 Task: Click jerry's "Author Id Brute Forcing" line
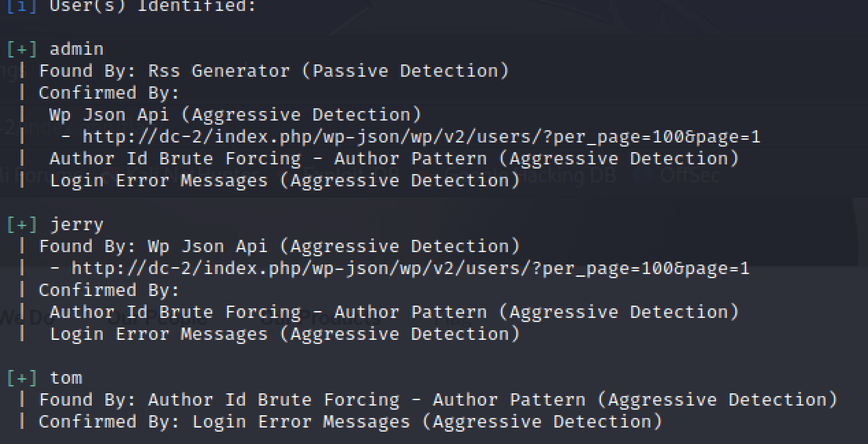394,312
